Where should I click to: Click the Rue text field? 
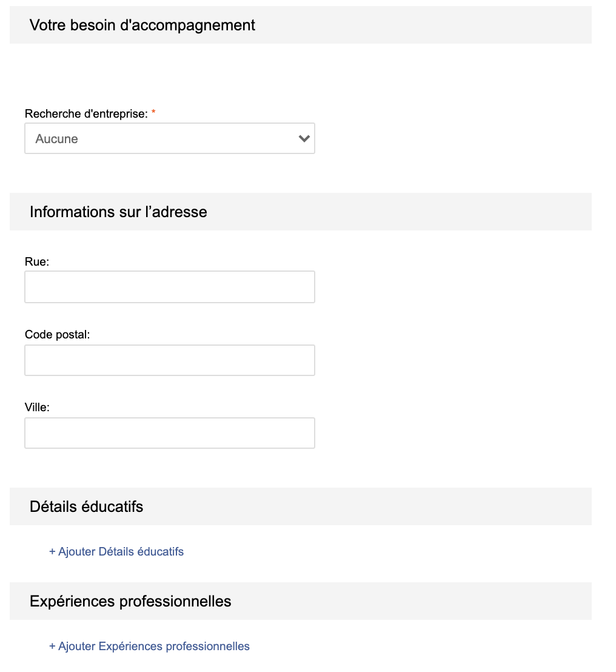click(x=169, y=287)
